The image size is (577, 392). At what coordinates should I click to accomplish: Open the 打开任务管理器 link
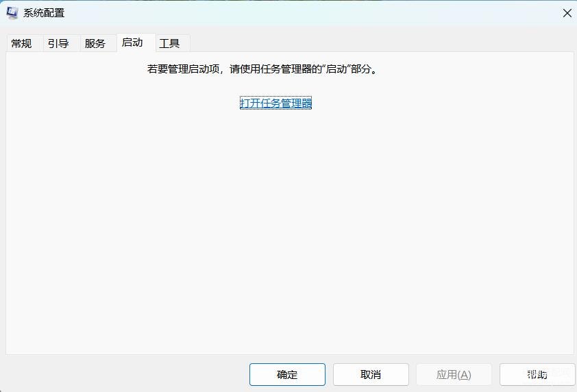tap(275, 103)
